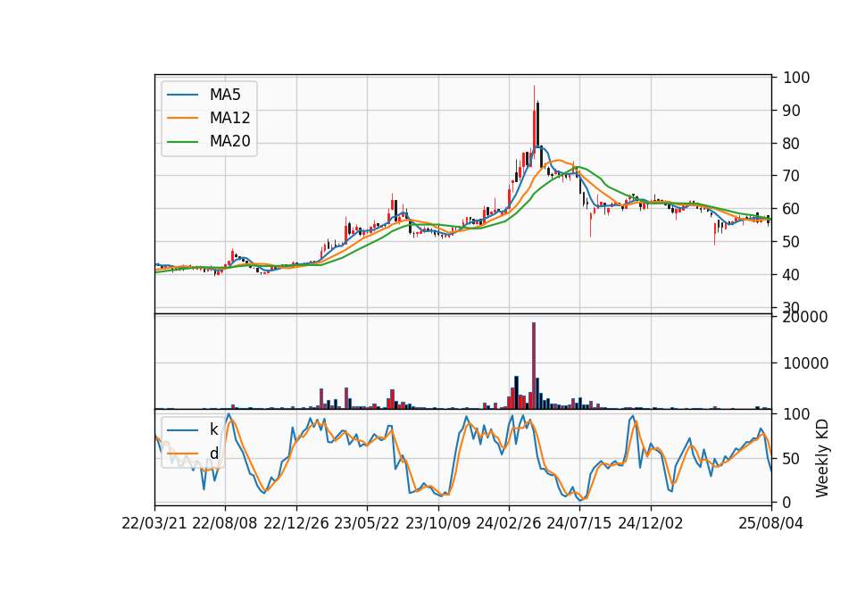Click the MA5 legend label

coord(225,95)
